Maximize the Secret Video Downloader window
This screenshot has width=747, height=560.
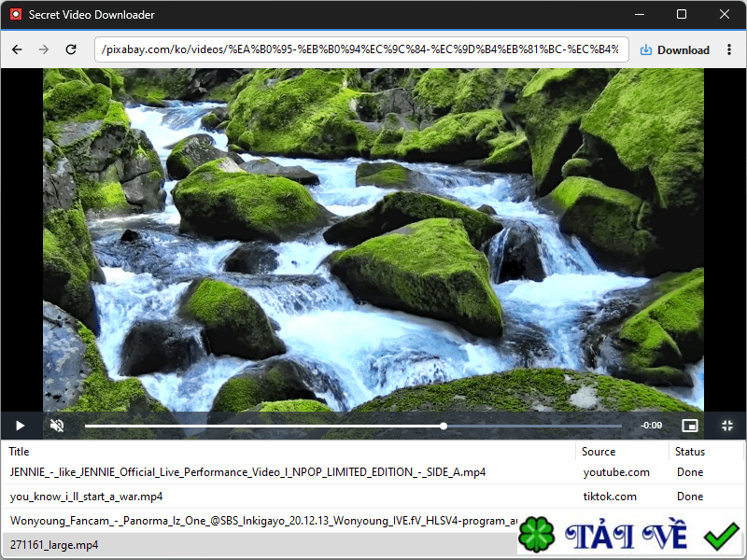click(682, 14)
